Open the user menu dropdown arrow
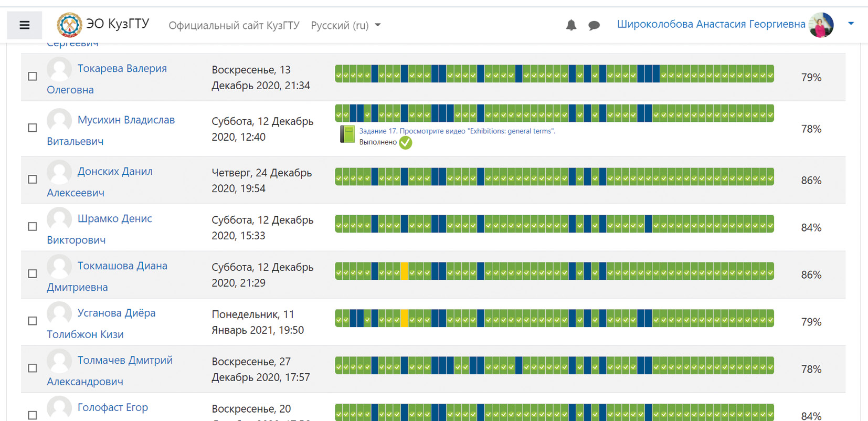 pyautogui.click(x=851, y=24)
